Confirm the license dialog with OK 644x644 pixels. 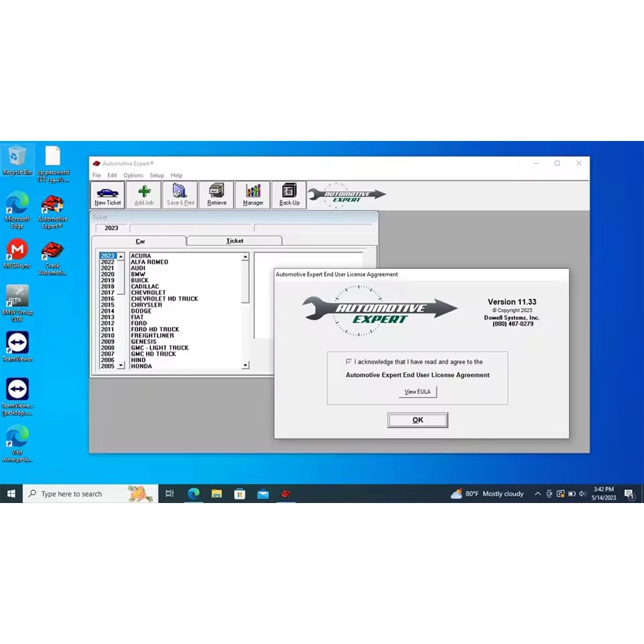(x=418, y=420)
